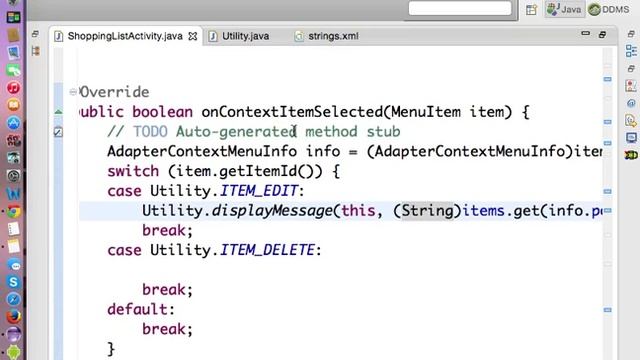
Task: Click the break statement under default
Action: (x=167, y=329)
